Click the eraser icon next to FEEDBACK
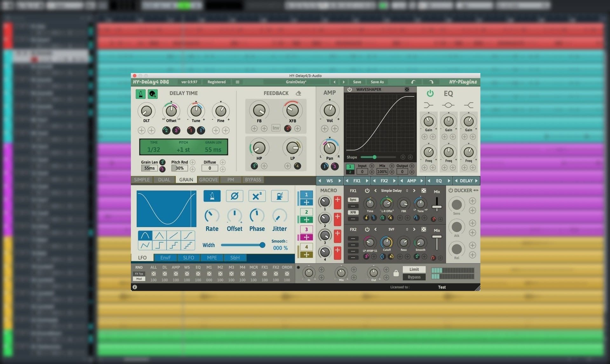The width and height of the screenshot is (610, 364). click(298, 93)
